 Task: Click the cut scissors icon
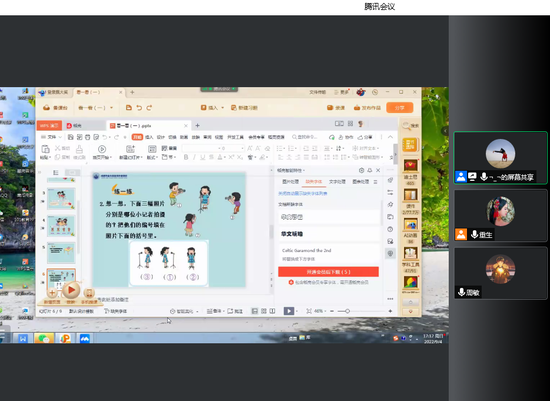[x=58, y=148]
